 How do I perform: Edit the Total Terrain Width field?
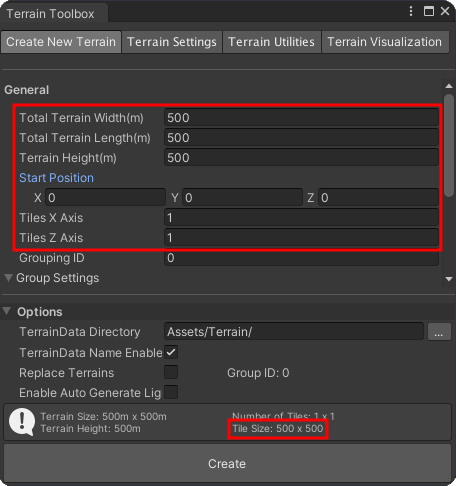click(301, 118)
